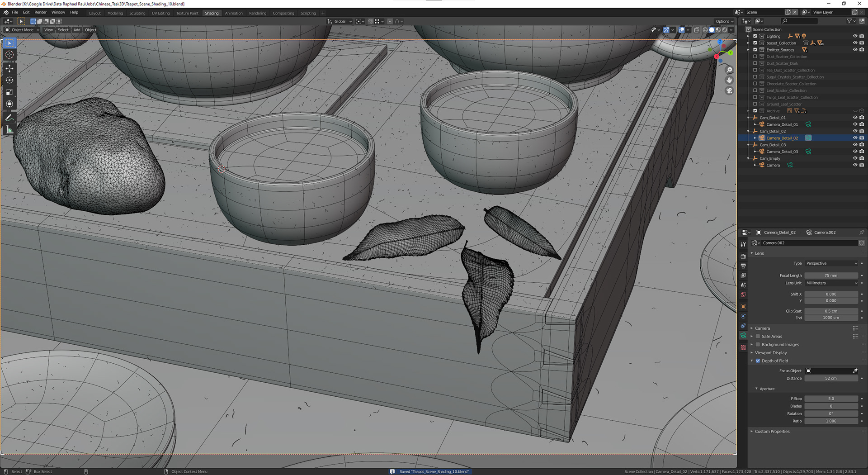Viewport: 868px width, 475px height.
Task: Activate the Rotate tool
Action: coord(9,80)
